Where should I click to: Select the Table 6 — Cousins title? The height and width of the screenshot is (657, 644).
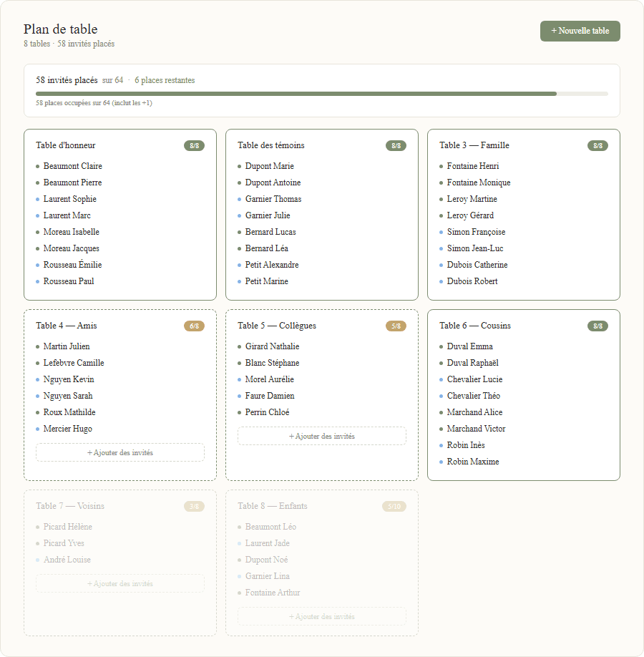tap(475, 325)
